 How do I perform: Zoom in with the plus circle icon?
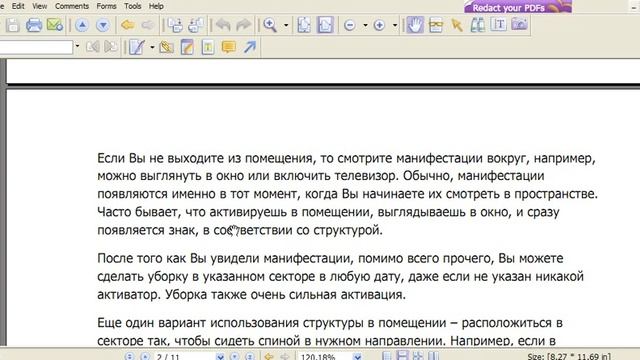click(x=379, y=25)
